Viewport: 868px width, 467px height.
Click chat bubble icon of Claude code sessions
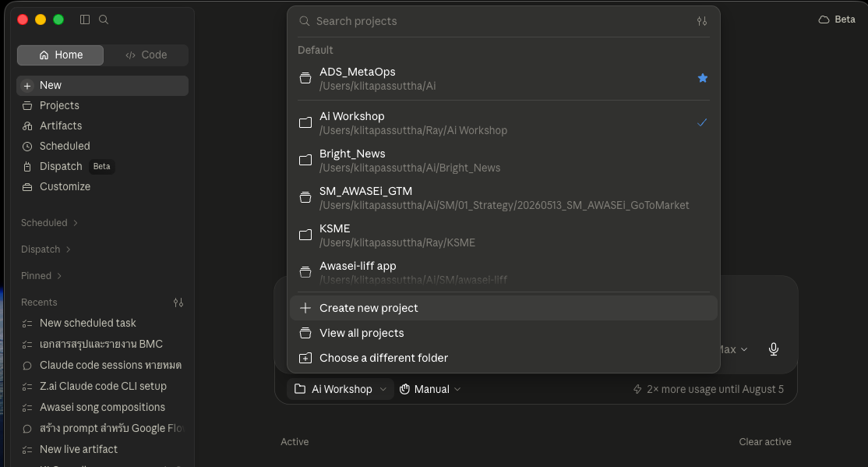click(27, 366)
